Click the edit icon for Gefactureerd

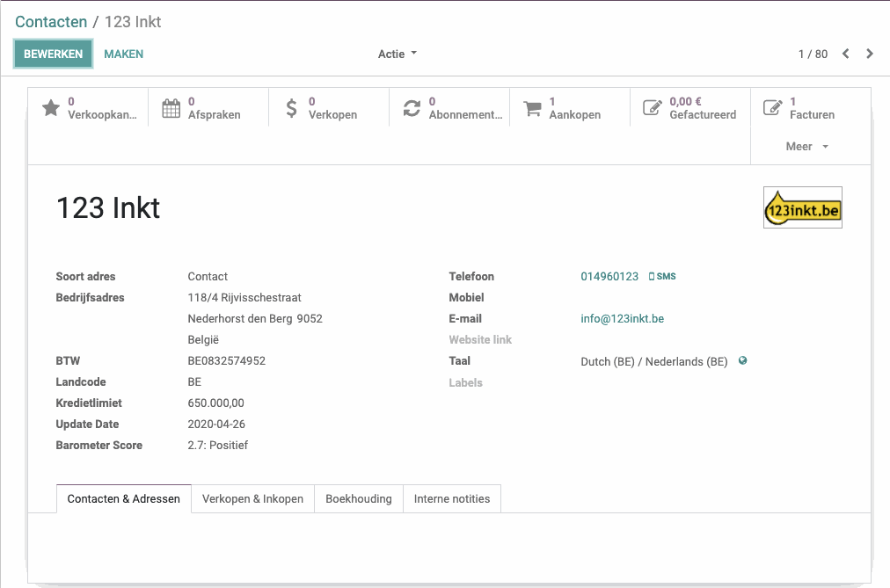click(x=653, y=108)
